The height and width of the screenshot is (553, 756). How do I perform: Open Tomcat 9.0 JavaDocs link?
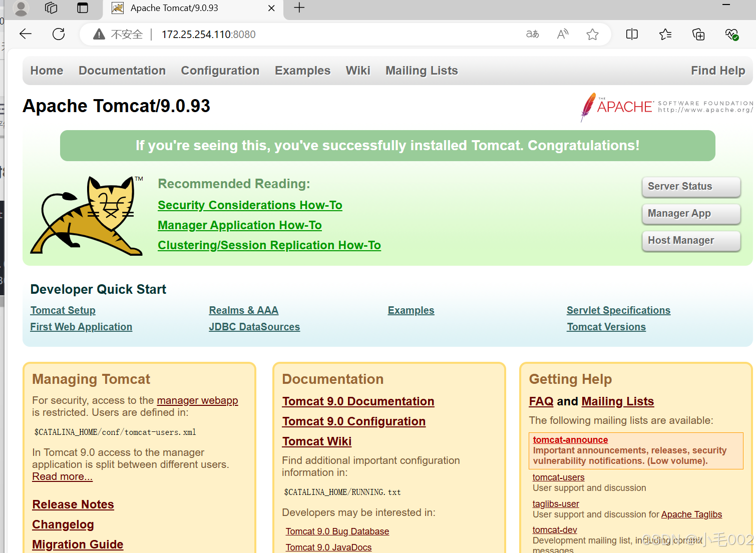tap(328, 547)
